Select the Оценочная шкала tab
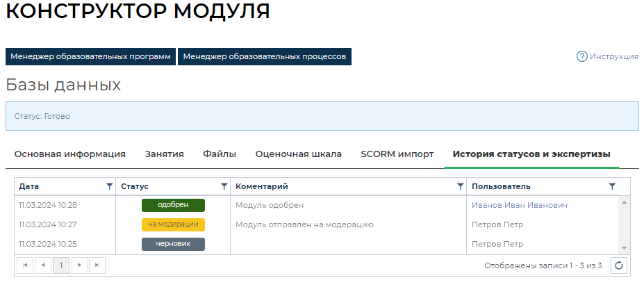 (x=298, y=154)
